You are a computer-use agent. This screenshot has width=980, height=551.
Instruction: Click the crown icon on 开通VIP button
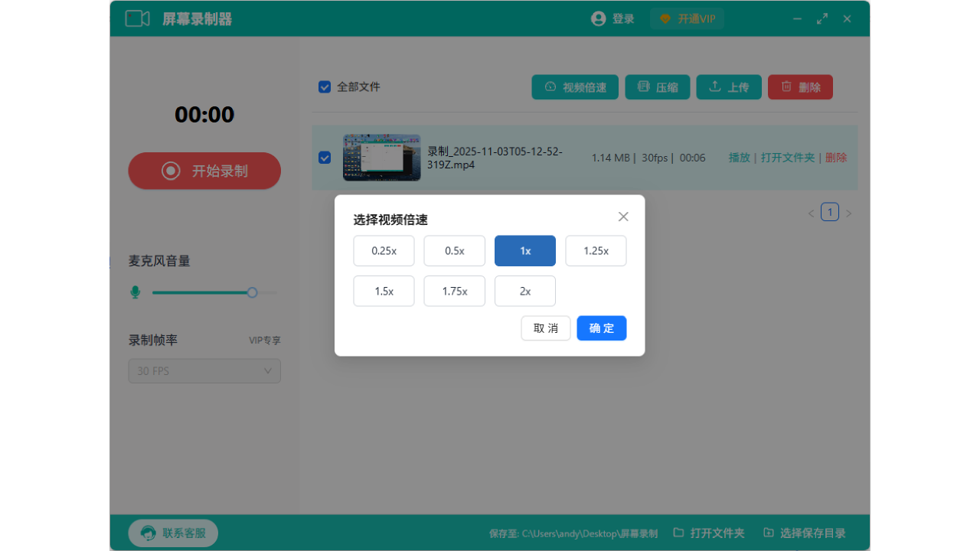(663, 18)
